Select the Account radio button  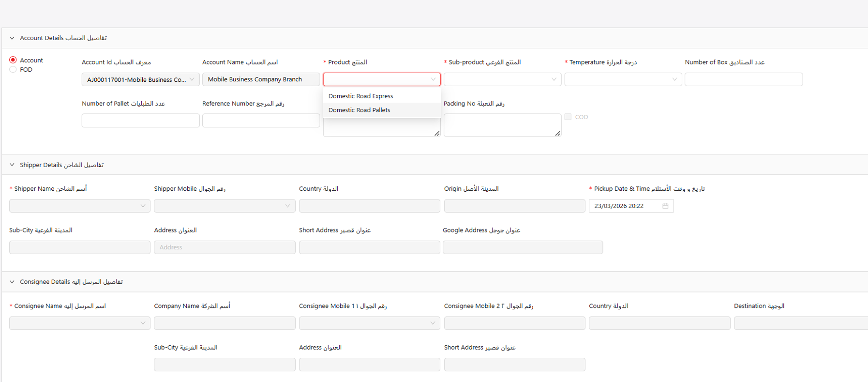[13, 60]
